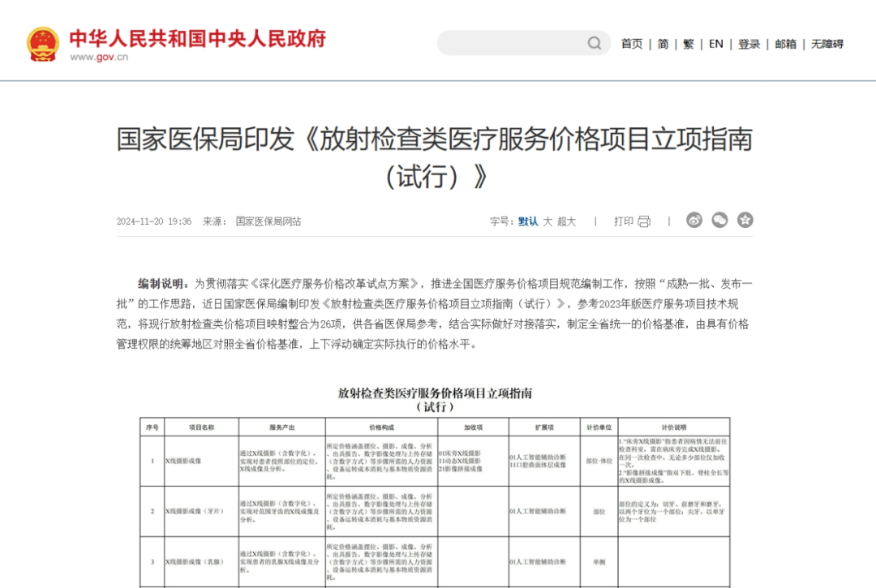
Task: Set font size to 大
Action: click(547, 221)
